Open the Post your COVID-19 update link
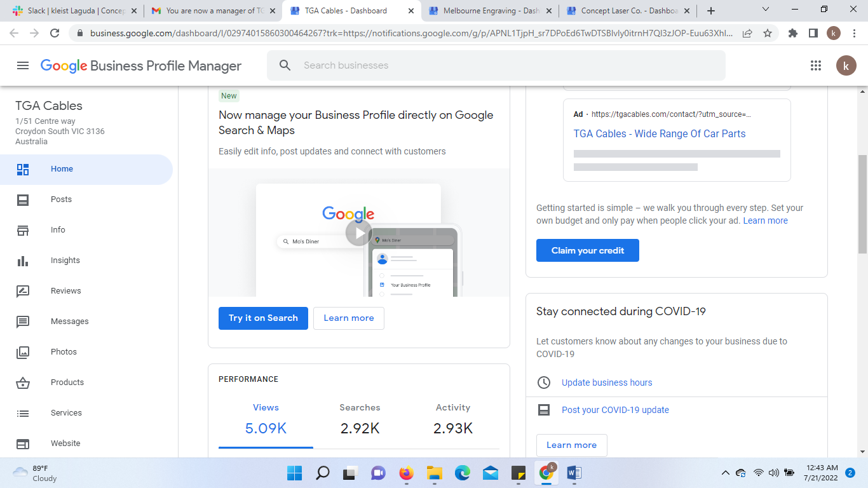The height and width of the screenshot is (488, 868). coord(615,410)
